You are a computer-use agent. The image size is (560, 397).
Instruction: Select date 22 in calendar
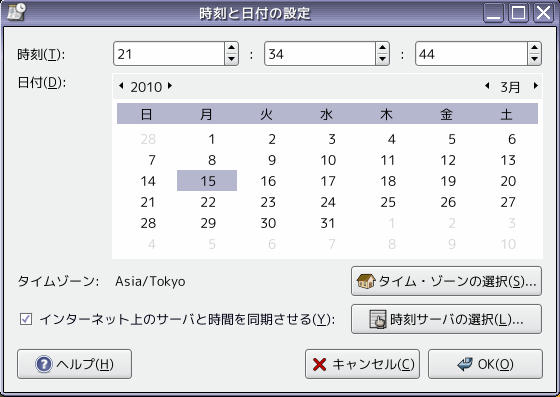208,202
